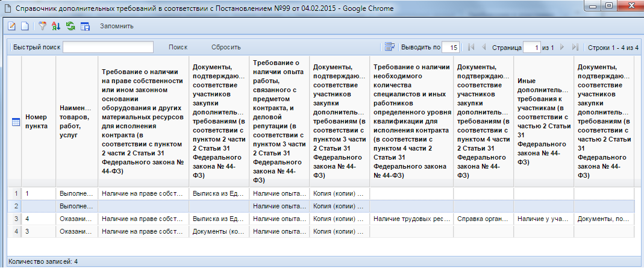This screenshot has width=644, height=268.
Task: Select row 3 with Справка орган cell
Action: click(483, 219)
